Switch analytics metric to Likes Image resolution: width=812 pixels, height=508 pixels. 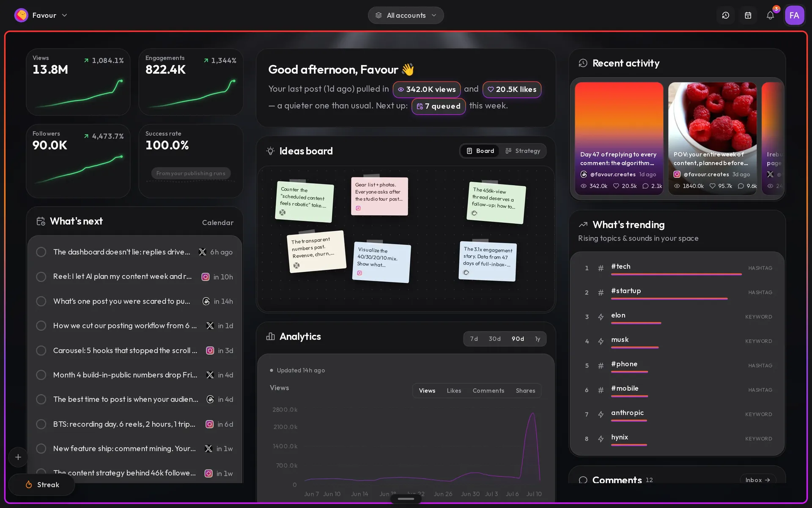pyautogui.click(x=454, y=390)
